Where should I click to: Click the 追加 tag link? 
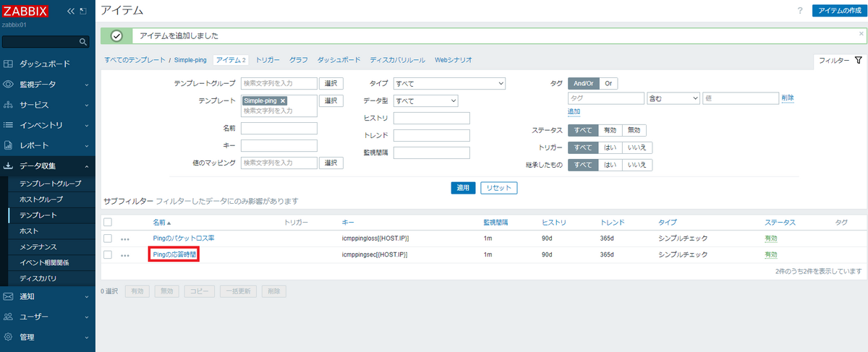(574, 111)
